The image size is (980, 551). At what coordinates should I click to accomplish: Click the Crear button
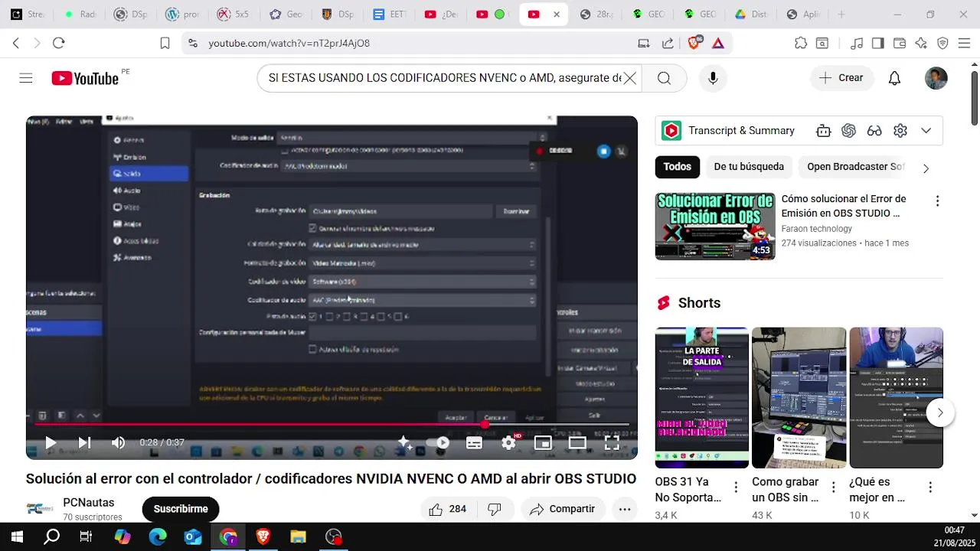pyautogui.click(x=841, y=78)
